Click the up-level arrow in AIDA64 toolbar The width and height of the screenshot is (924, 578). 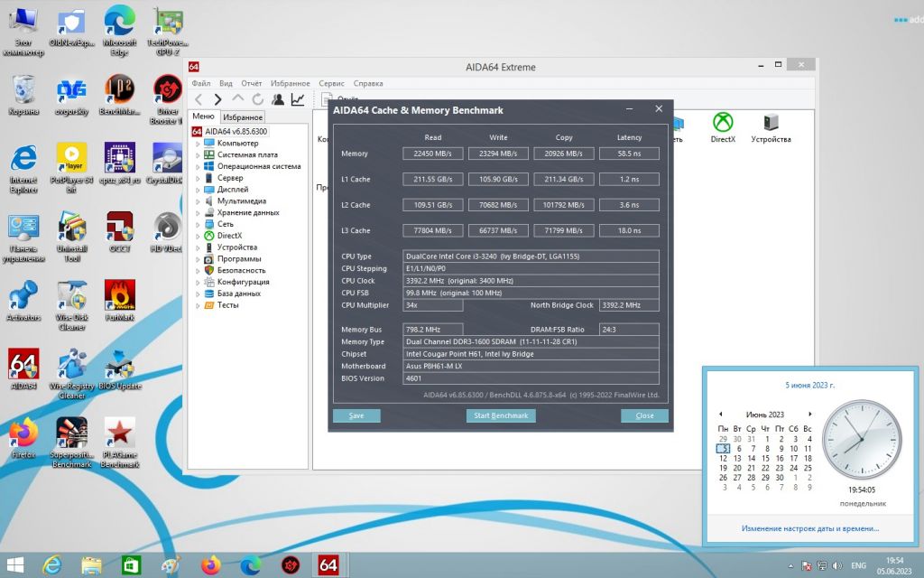coord(237,99)
